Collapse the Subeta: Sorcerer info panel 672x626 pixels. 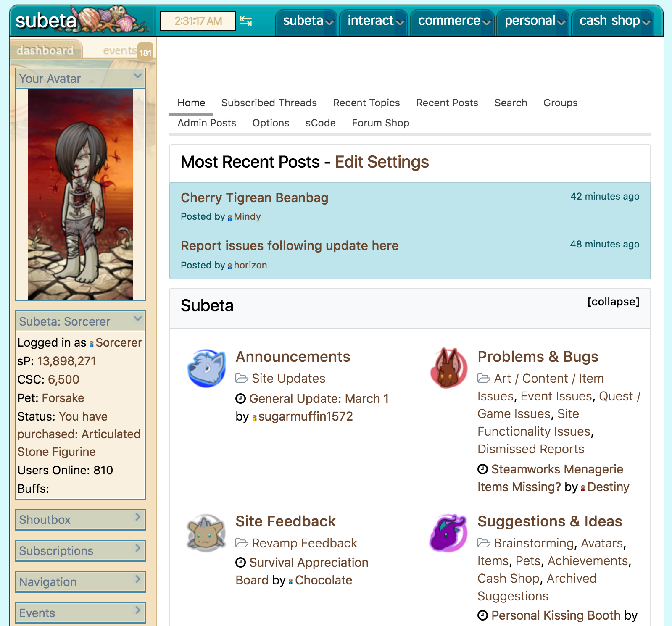click(x=137, y=319)
